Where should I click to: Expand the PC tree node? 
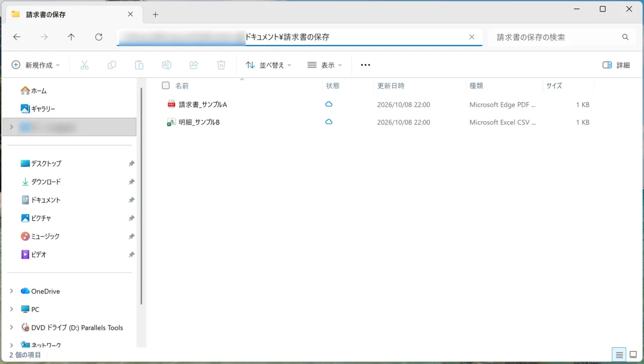12,309
